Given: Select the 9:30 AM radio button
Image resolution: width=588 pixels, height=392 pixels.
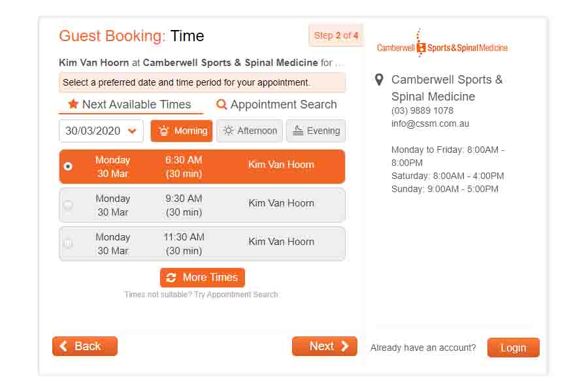Looking at the screenshot, I should coord(68,204).
